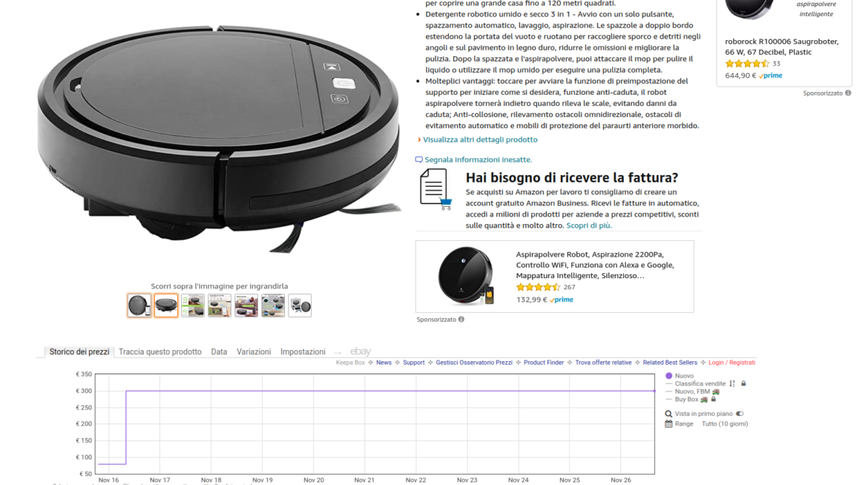
Task: Open Aspirapolvere Robot, Aspirazione 2200Pa sponsored title
Action: pyautogui.click(x=595, y=265)
